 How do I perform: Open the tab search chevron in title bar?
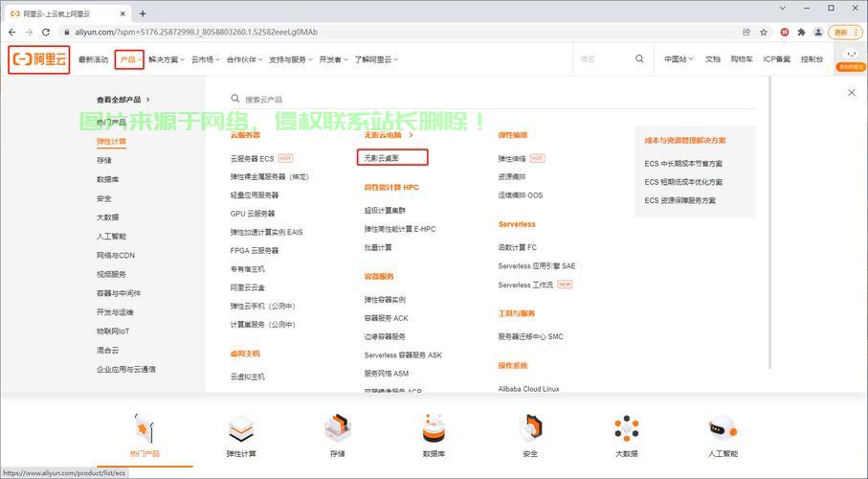coord(783,9)
